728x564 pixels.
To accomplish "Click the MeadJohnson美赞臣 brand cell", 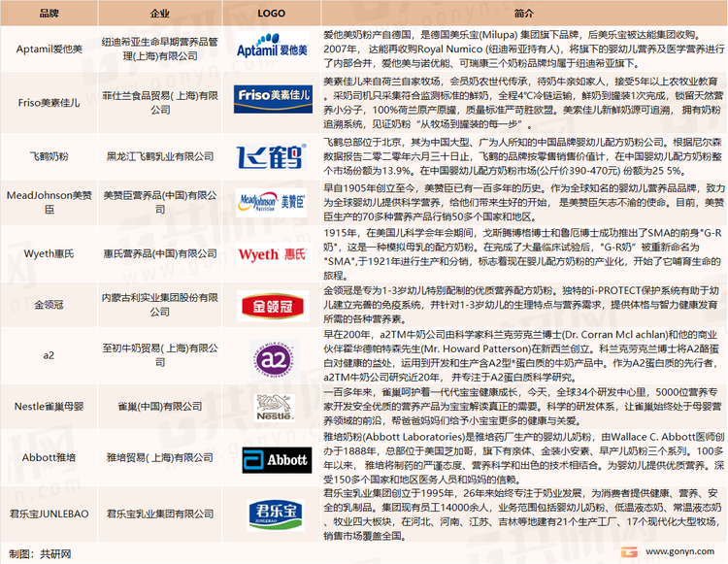I will (50, 202).
